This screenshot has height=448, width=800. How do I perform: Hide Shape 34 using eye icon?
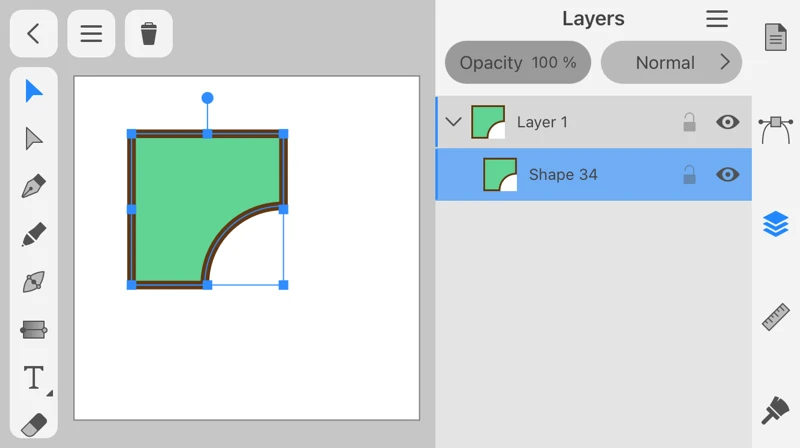[x=728, y=175]
